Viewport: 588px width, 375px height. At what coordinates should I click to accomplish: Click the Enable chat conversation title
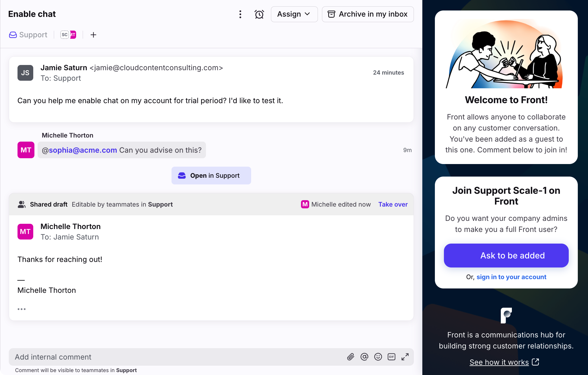coord(32,14)
